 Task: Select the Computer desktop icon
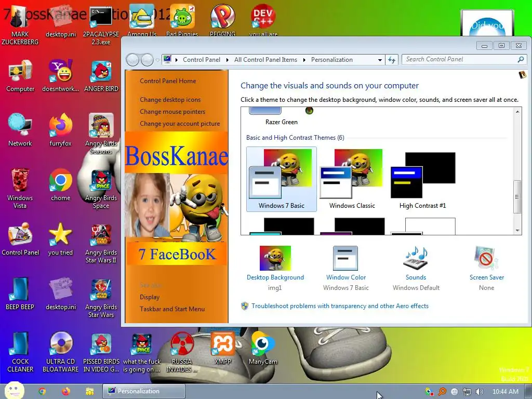tap(20, 75)
